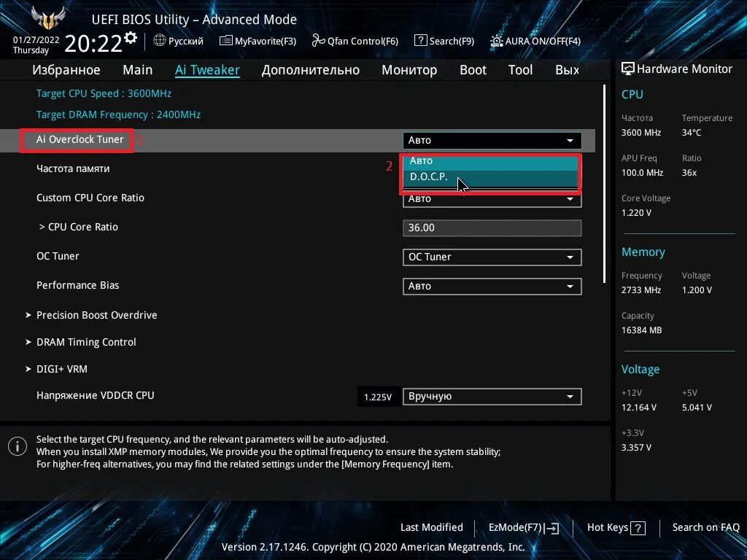This screenshot has height=560, width=747.
Task: Click the AURA light bulb icon
Action: click(x=496, y=41)
